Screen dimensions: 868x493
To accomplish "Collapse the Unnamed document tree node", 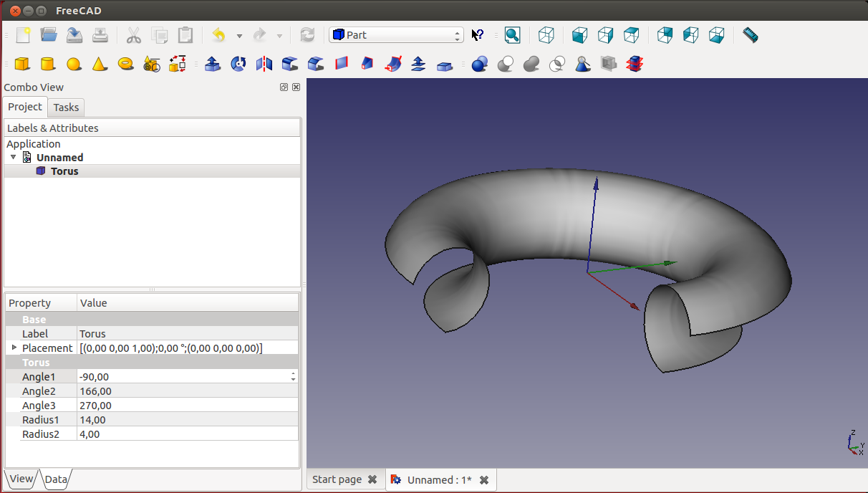I will pos(13,157).
